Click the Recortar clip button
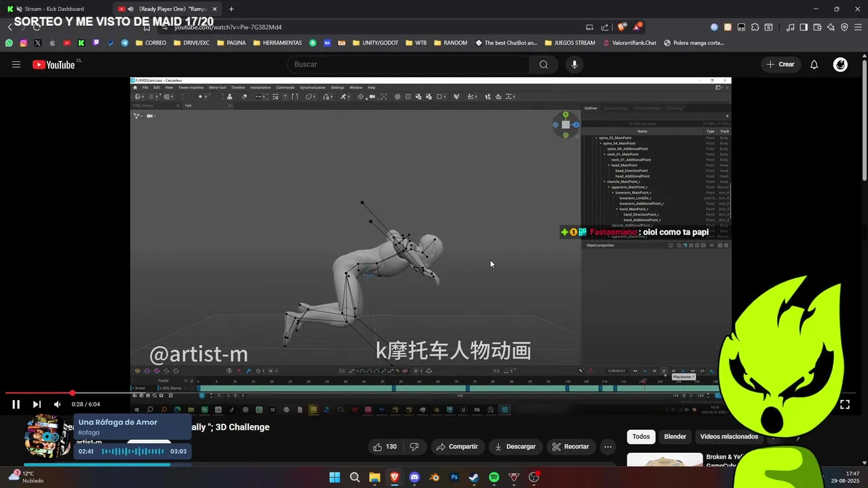This screenshot has height=488, width=868. (x=571, y=447)
